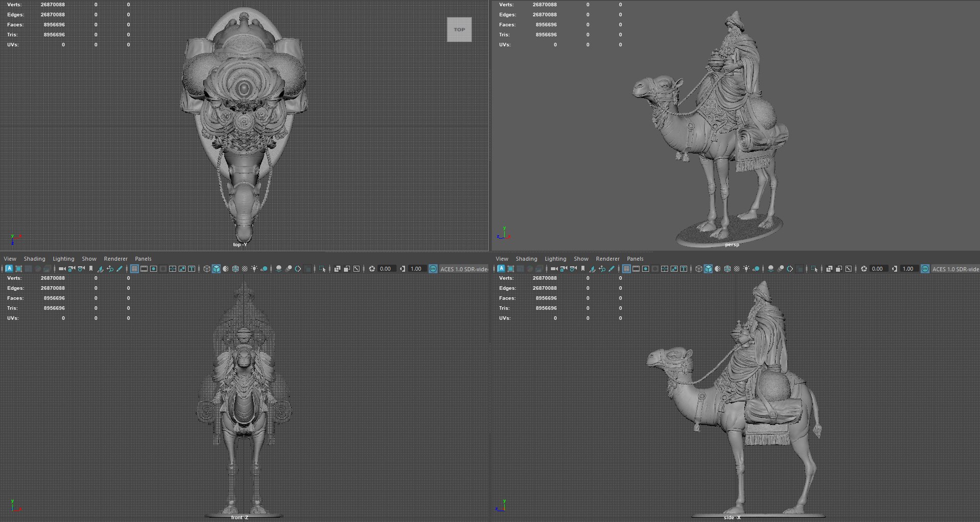
Task: Open ACES 1.0 SDR-video dropdown in front view
Action: coord(464,269)
